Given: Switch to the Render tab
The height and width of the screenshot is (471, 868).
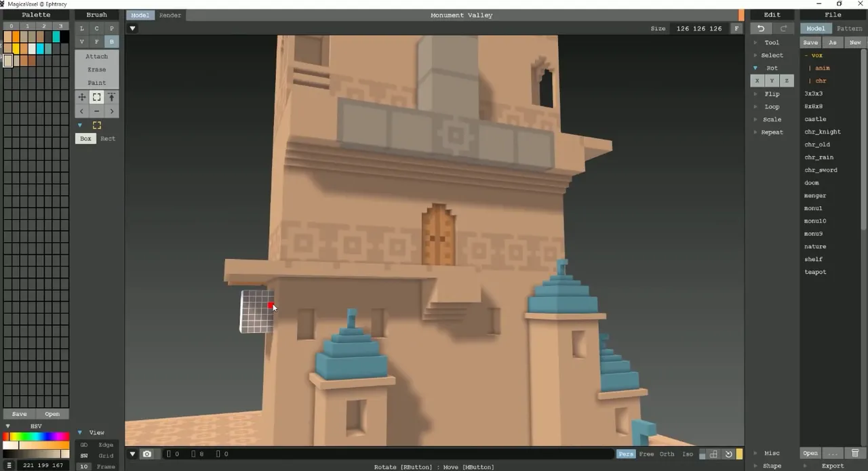Looking at the screenshot, I should [x=170, y=15].
